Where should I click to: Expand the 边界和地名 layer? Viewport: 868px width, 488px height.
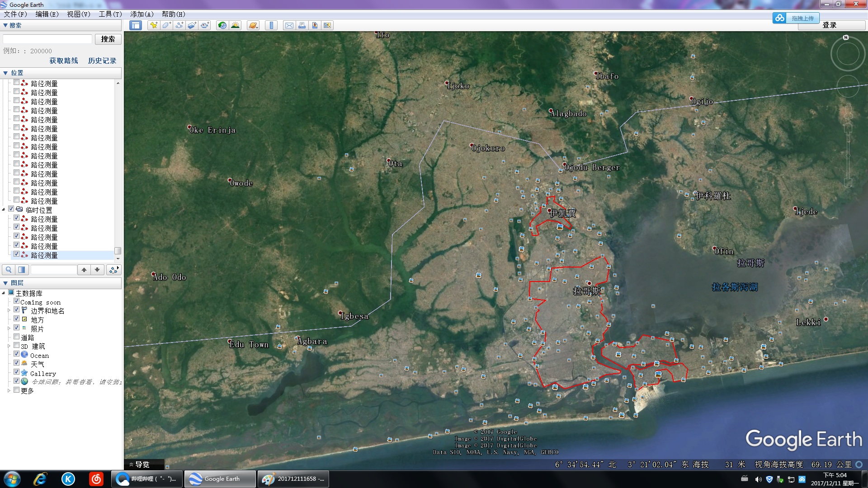coord(9,311)
